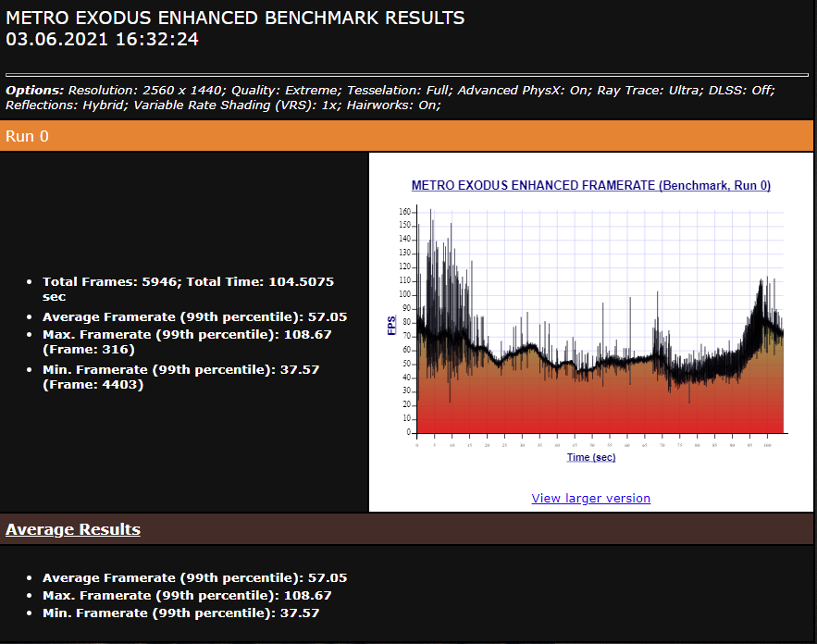
Task: Click Max. Framerate under Average Results
Action: click(x=187, y=596)
